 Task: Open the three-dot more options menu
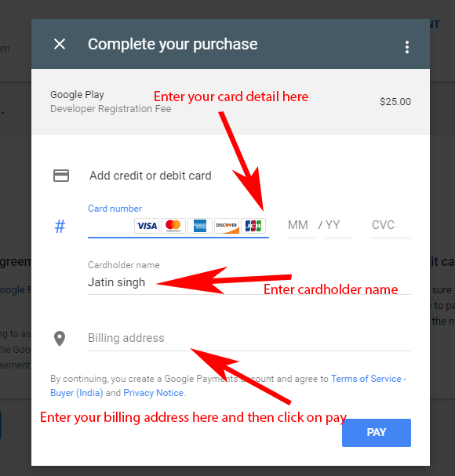point(407,47)
